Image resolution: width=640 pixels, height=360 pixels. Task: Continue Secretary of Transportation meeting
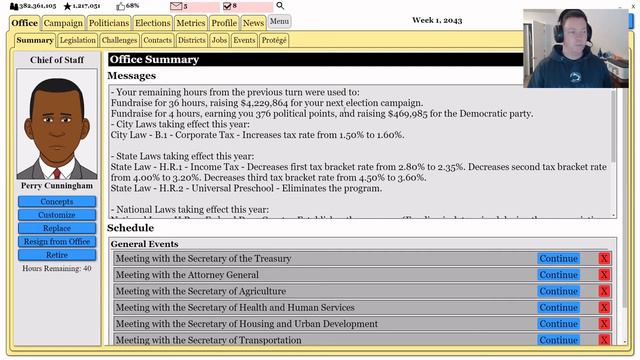pos(558,340)
